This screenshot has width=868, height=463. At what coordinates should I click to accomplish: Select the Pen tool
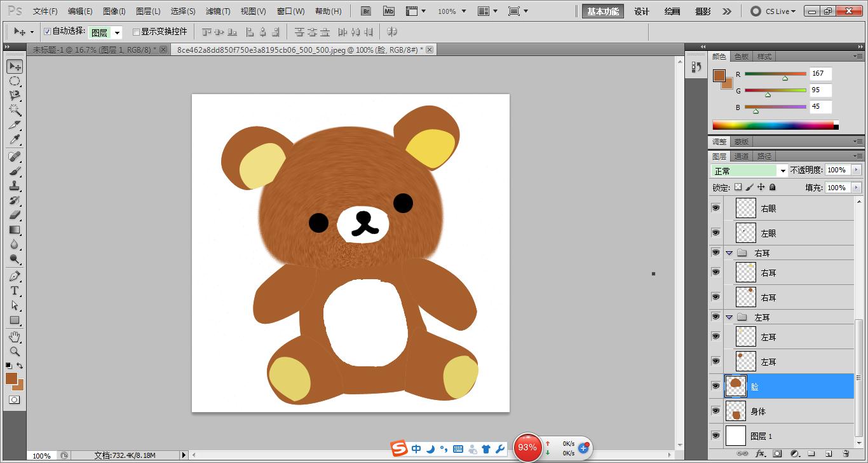[15, 276]
